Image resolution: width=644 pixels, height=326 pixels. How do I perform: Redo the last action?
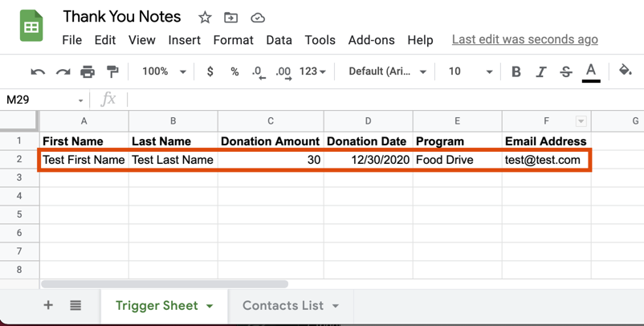[63, 71]
